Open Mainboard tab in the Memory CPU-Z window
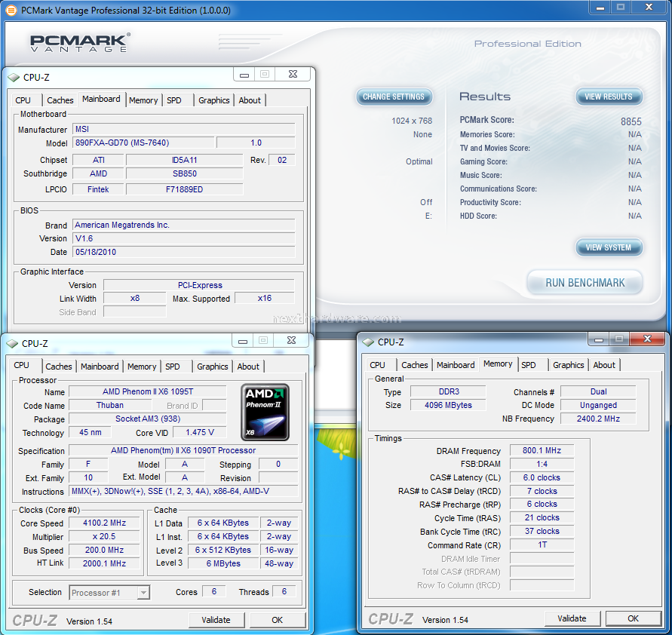 pyautogui.click(x=456, y=365)
